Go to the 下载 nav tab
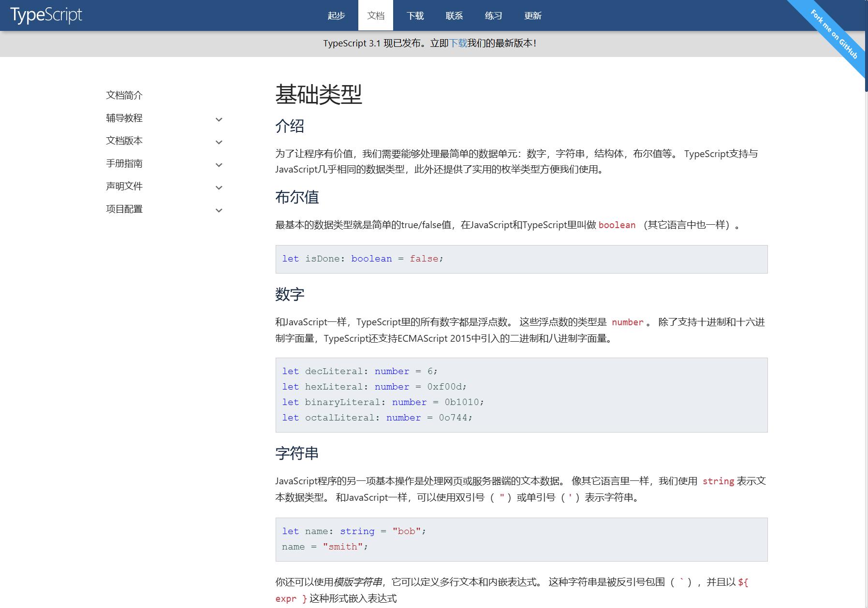868x608 pixels. point(415,15)
